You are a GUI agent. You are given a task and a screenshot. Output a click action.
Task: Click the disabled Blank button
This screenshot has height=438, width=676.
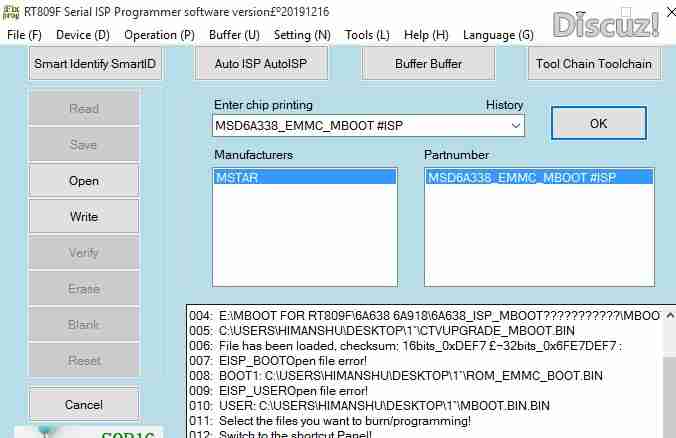coord(84,325)
